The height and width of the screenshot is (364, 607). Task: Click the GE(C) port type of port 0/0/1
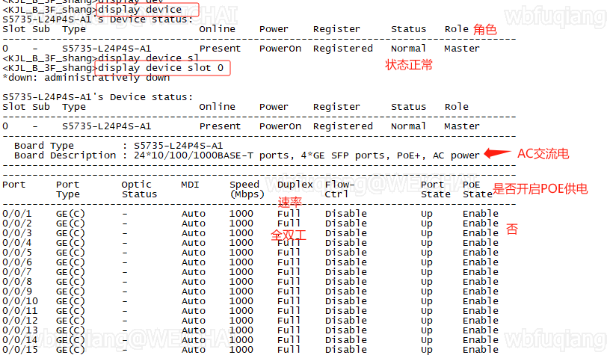point(70,214)
